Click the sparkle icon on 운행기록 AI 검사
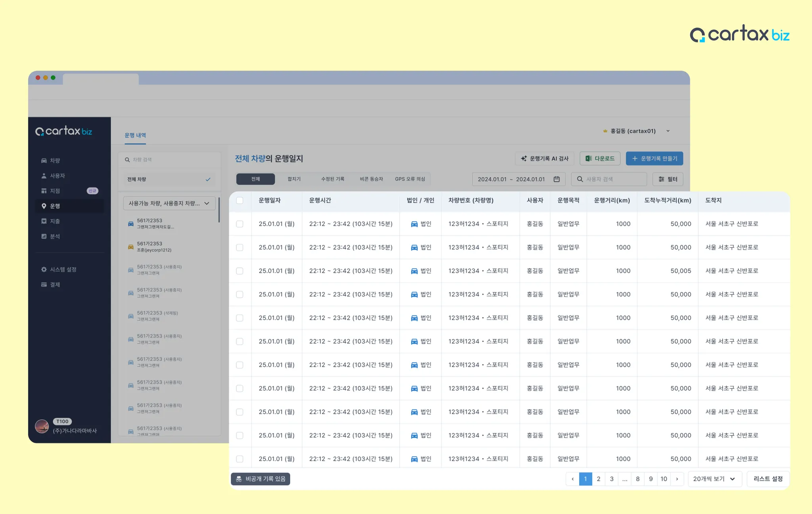The image size is (812, 514). (x=524, y=159)
